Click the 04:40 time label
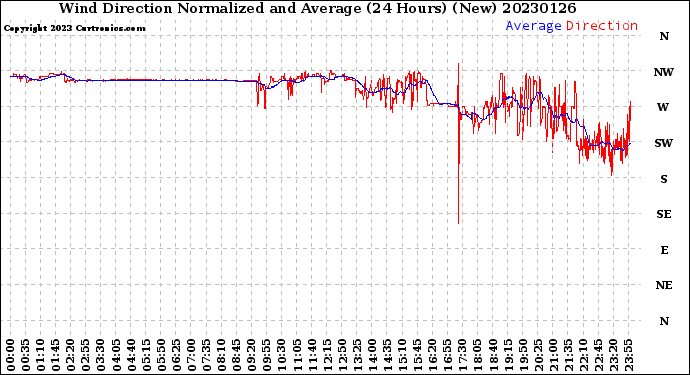The image size is (690, 375). pyautogui.click(x=131, y=355)
